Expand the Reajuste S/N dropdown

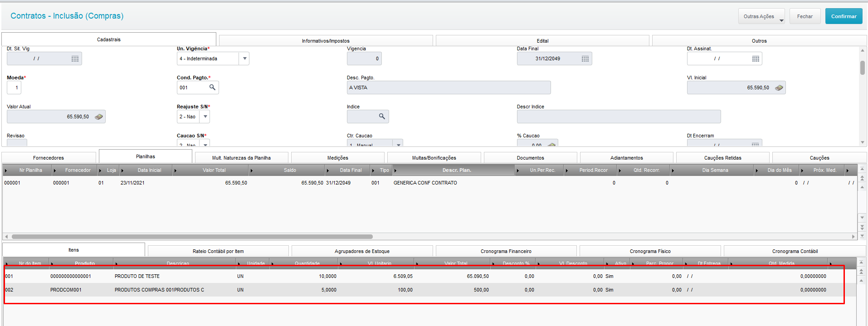[205, 117]
